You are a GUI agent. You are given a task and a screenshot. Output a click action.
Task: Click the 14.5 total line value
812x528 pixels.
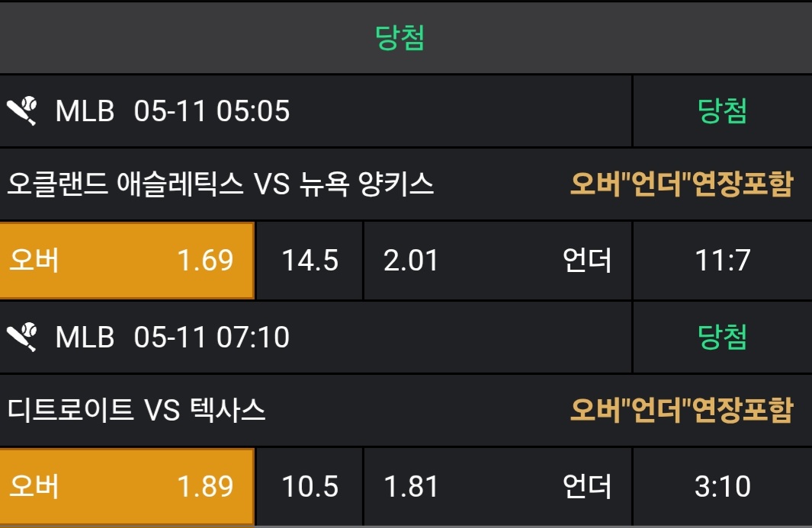click(x=310, y=261)
